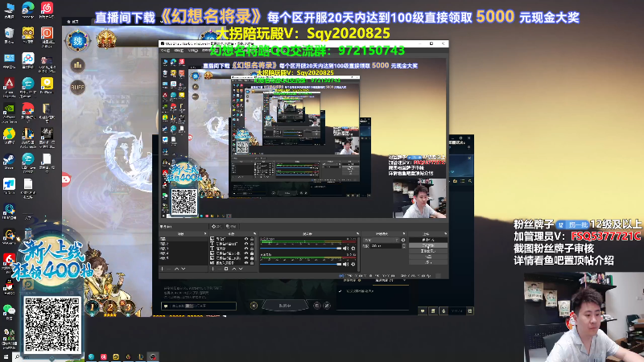This screenshot has width=644, height=362.
Task: Open the QQ penguin desktop shortcut
Action: tap(9, 286)
